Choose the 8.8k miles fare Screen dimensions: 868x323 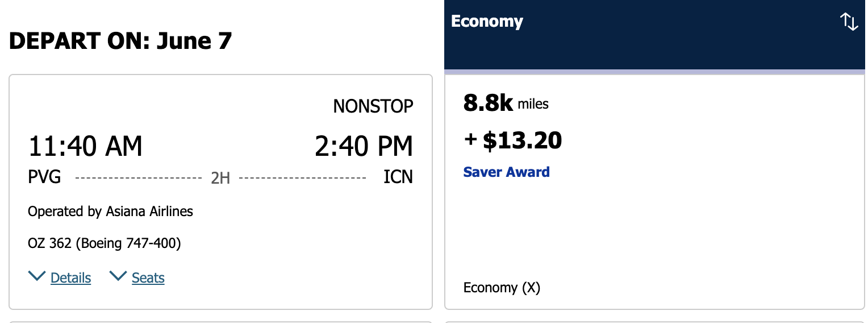pyautogui.click(x=506, y=103)
